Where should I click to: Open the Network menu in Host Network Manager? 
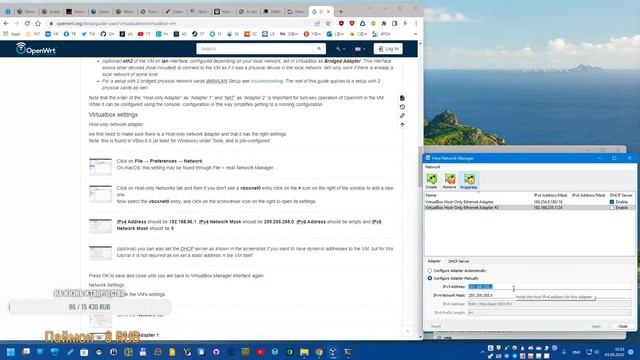pos(432,167)
